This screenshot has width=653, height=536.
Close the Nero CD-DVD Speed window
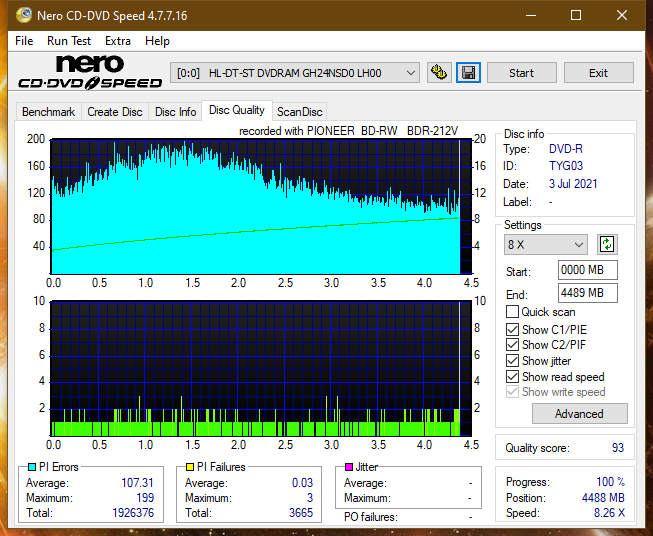pos(622,15)
